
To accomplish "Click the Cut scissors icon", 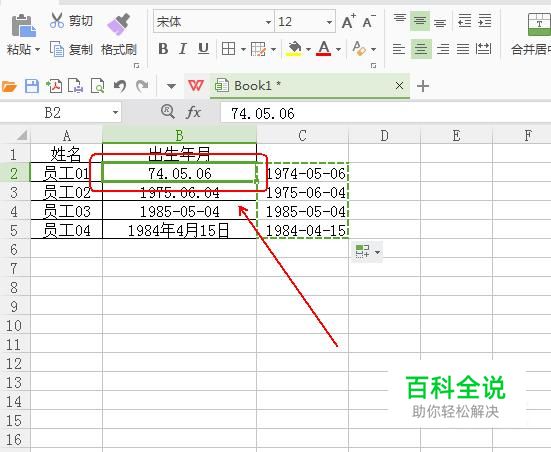I will tap(57, 20).
